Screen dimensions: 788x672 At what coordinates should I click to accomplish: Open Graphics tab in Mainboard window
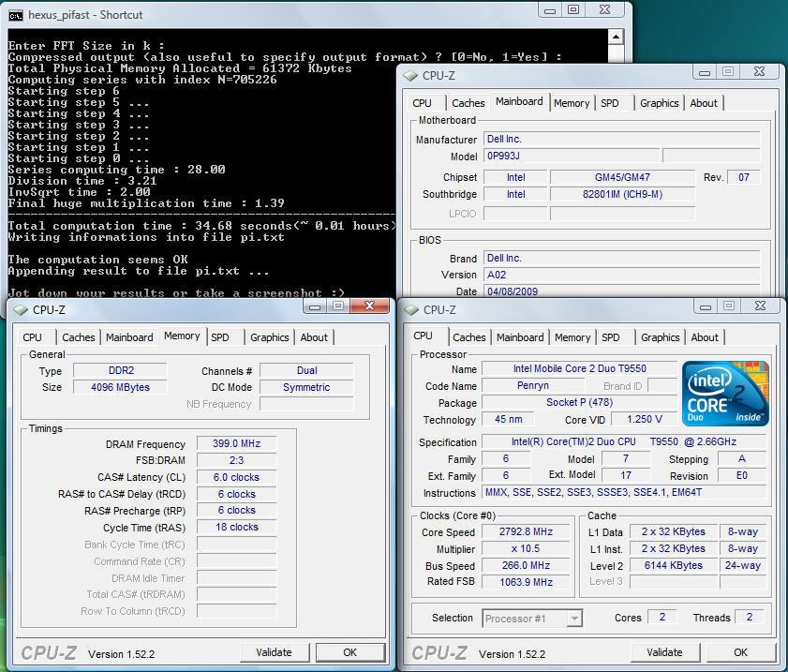coord(659,103)
